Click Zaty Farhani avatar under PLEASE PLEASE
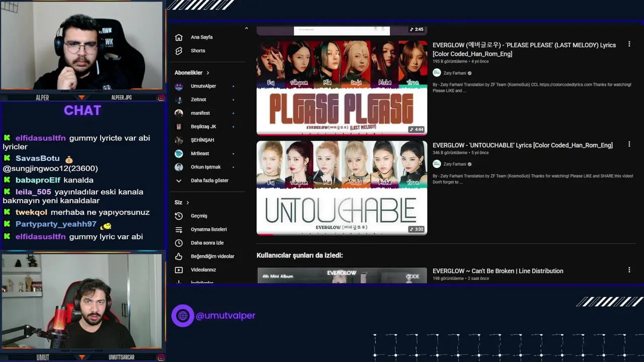Viewport: 644px width, 362px height. click(437, 73)
